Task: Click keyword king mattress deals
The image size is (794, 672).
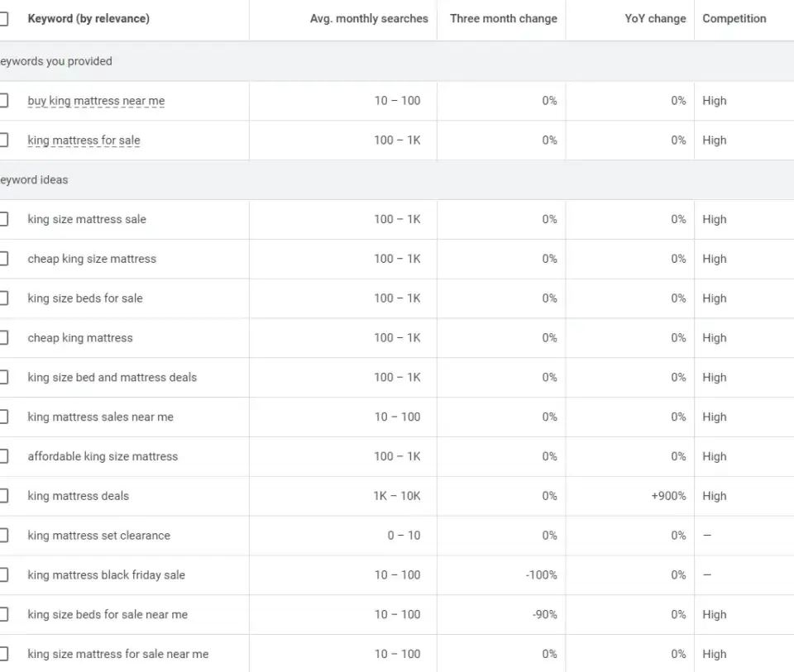Action: click(x=78, y=495)
